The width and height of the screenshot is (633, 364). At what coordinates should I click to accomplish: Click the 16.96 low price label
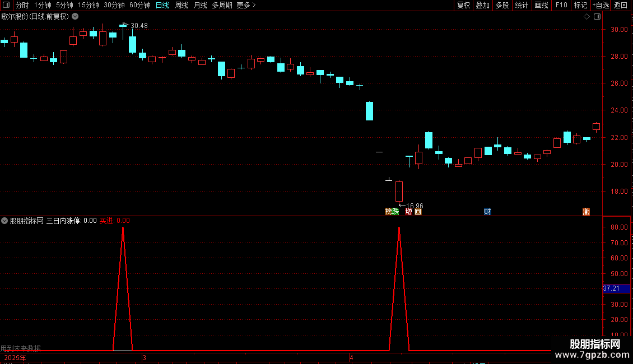pos(415,206)
